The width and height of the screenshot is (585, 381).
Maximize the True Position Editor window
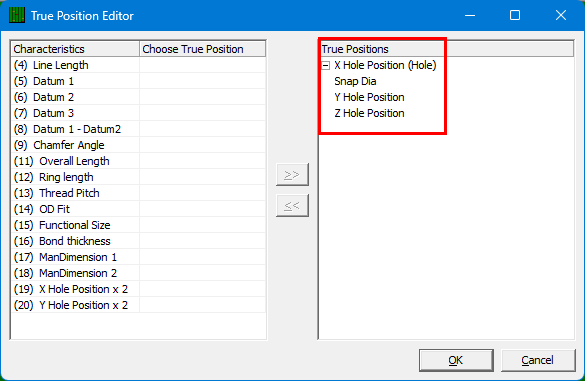click(x=515, y=15)
